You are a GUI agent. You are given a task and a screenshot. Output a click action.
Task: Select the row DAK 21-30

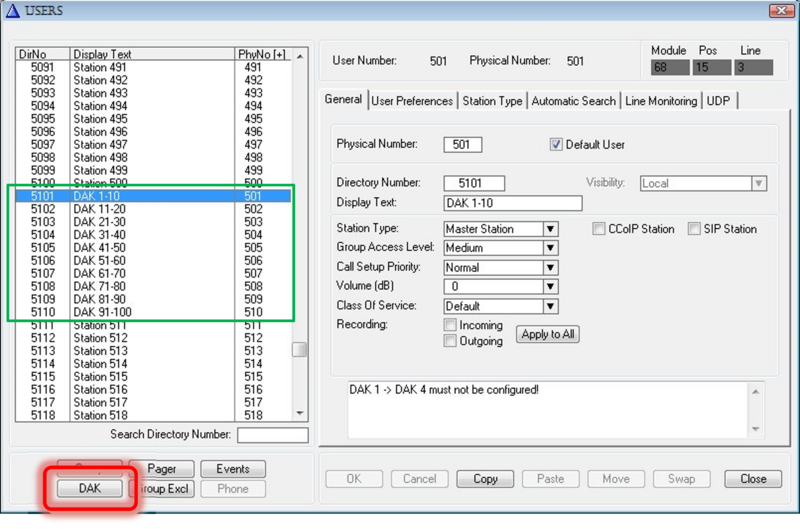pos(153,222)
